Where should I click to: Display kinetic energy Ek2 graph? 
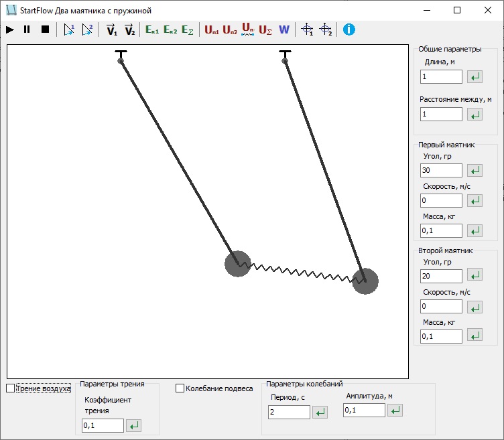[x=170, y=30]
